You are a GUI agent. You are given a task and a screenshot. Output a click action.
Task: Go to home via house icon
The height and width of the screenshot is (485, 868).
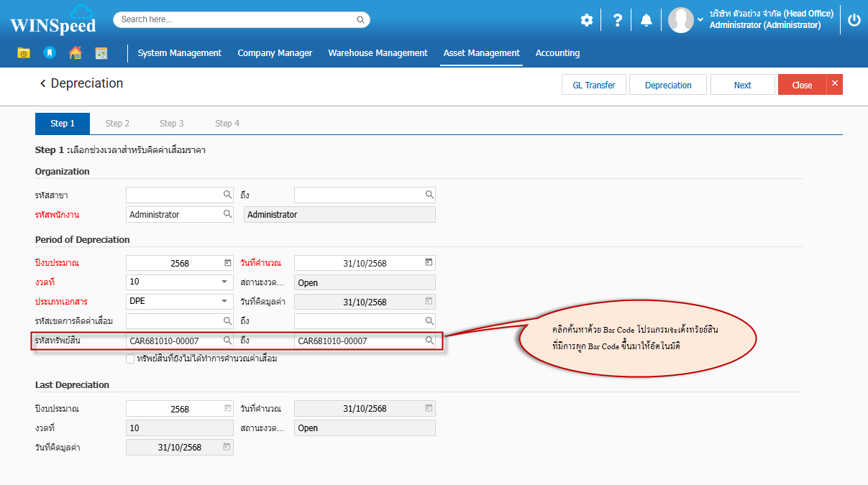(x=75, y=53)
